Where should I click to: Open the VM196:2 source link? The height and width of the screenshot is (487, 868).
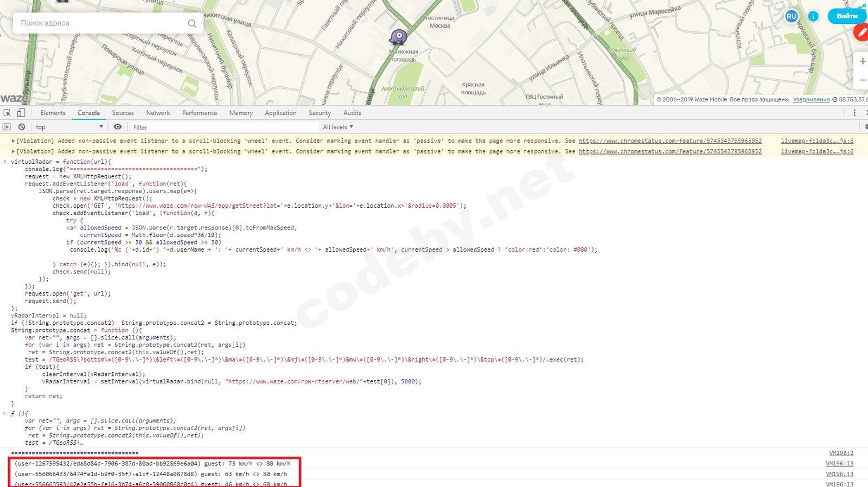click(841, 453)
